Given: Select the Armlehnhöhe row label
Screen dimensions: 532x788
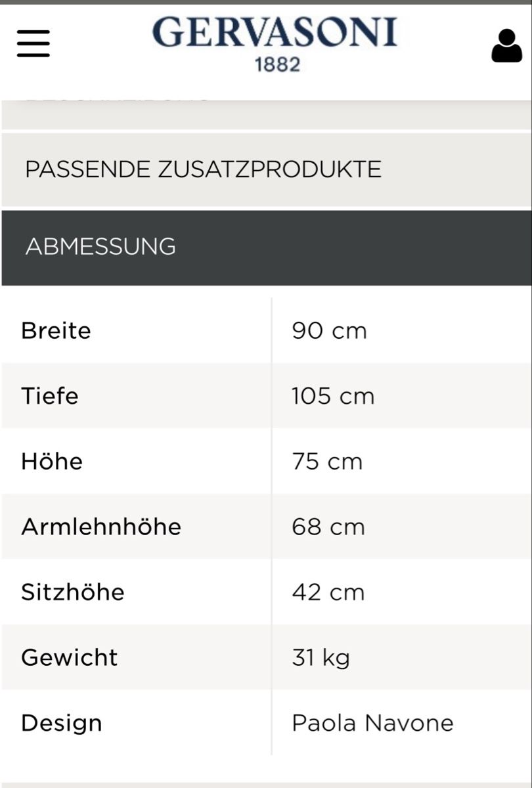Looking at the screenshot, I should pyautogui.click(x=101, y=527).
